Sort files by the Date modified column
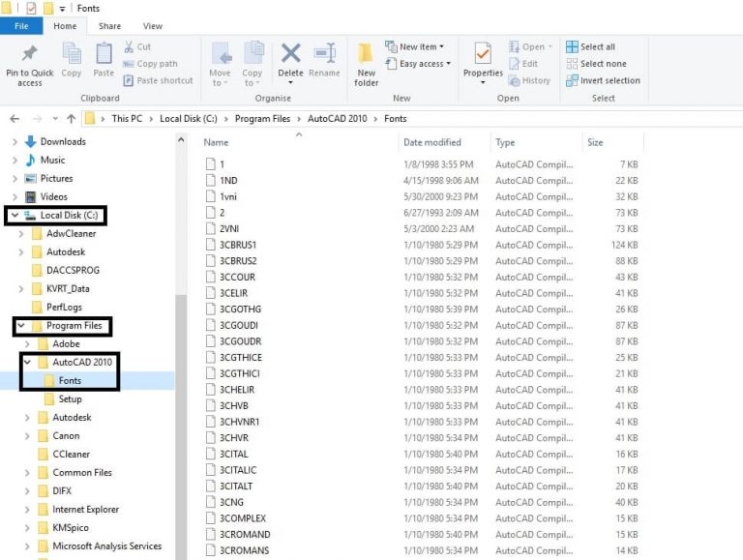The width and height of the screenshot is (743, 560). coord(432,142)
